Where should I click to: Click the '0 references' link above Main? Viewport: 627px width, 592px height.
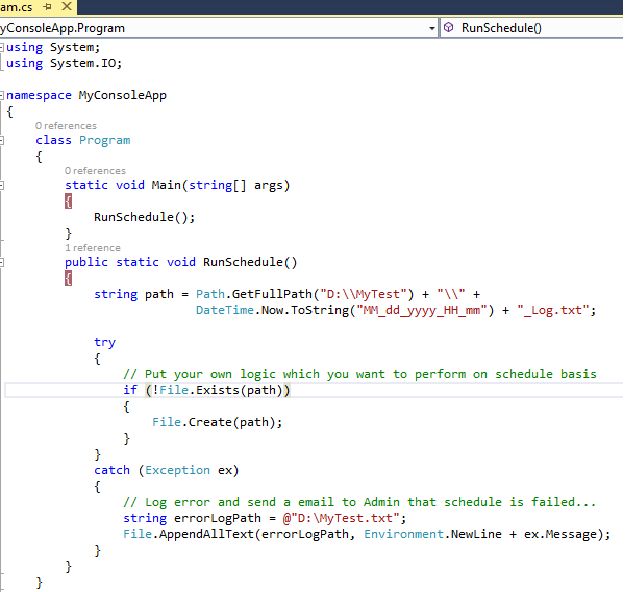point(95,171)
